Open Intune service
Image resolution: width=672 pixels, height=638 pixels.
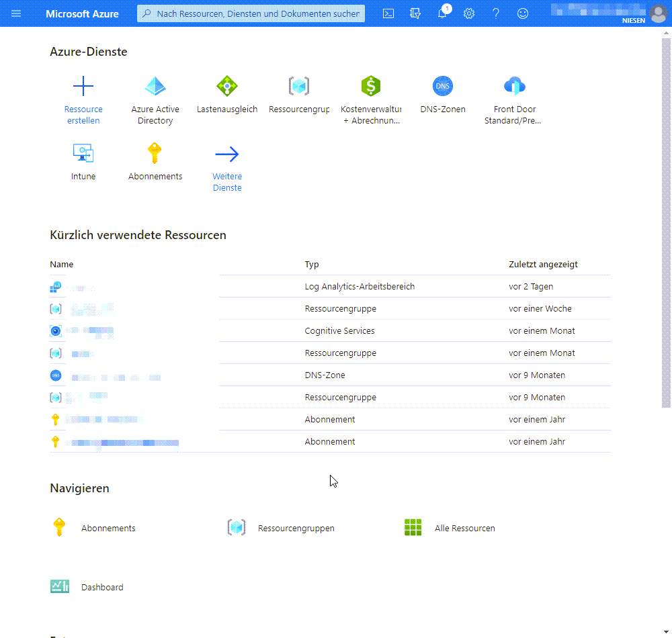point(83,162)
